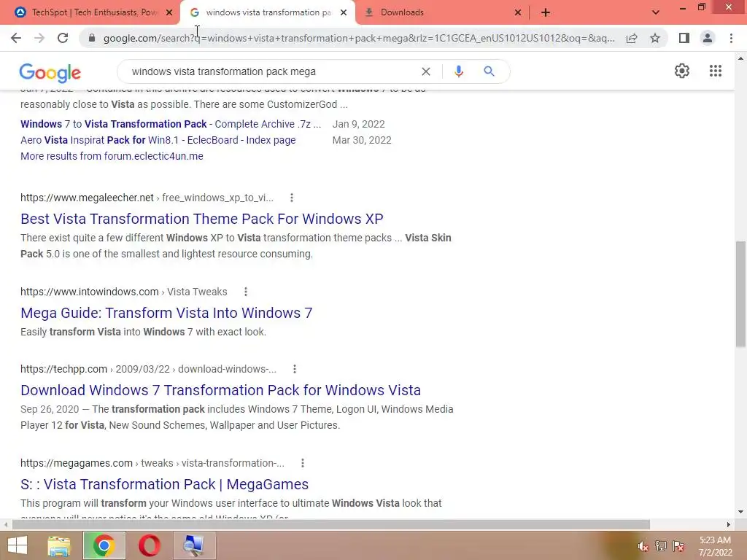Screen dimensions: 747x560
Task: Click the techpp.com result URL
Action: 148,369
